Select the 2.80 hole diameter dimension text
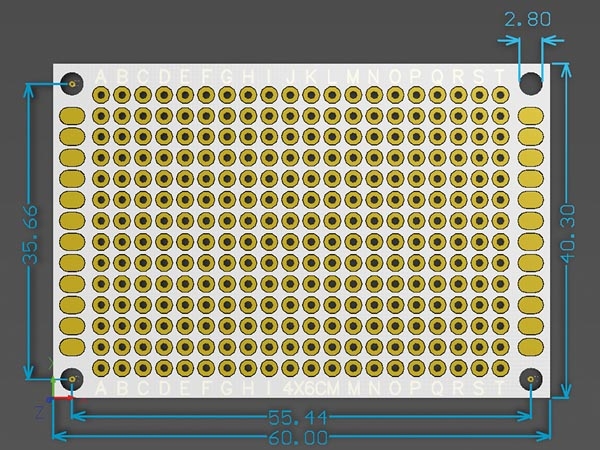Screen dimensions: 600x450 [x=528, y=19]
